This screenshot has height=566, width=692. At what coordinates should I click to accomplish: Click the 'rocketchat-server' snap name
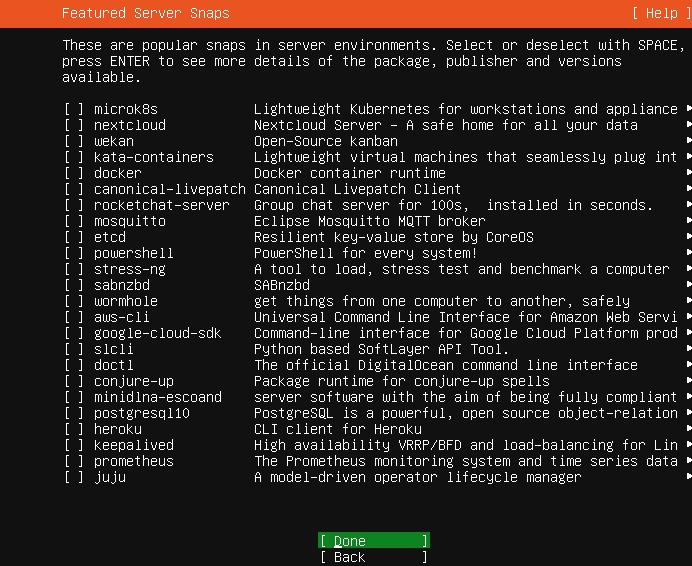coord(162,205)
